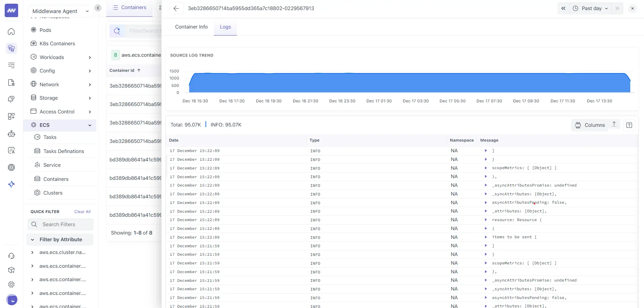The image size is (644, 308).
Task: Open the help question-mark icon near Columns
Action: click(x=630, y=125)
